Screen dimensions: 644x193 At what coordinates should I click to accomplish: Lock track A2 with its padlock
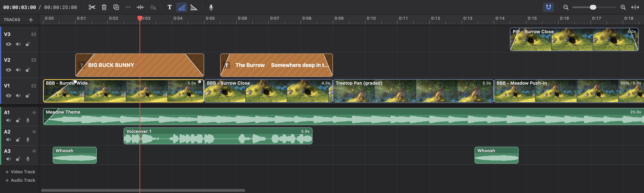(x=18, y=140)
